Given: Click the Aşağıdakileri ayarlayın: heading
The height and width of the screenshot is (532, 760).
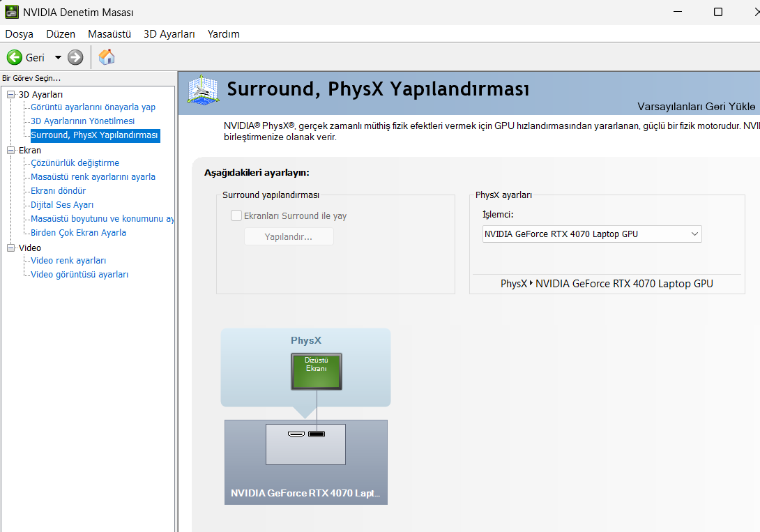Looking at the screenshot, I should point(257,172).
